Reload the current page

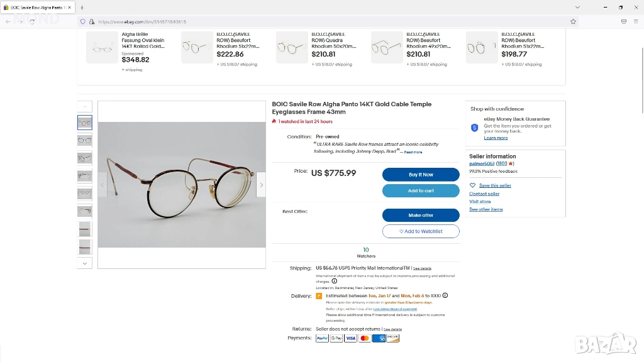coord(33,21)
